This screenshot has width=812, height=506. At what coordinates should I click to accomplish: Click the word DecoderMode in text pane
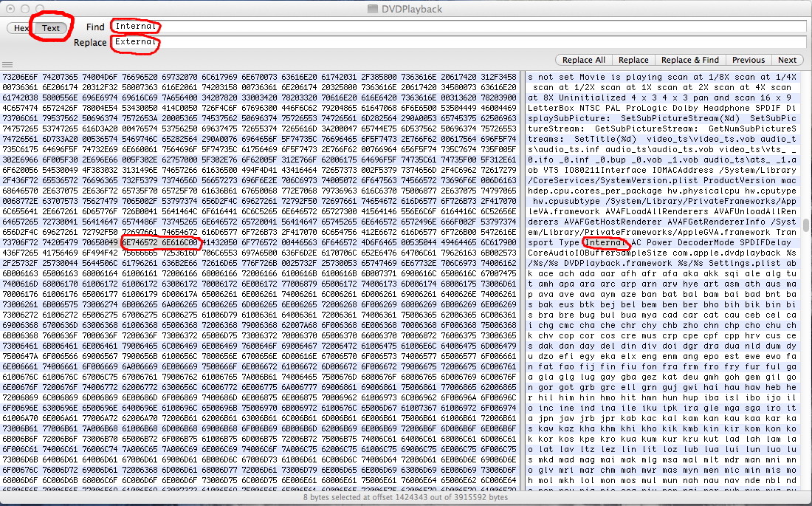706,242
